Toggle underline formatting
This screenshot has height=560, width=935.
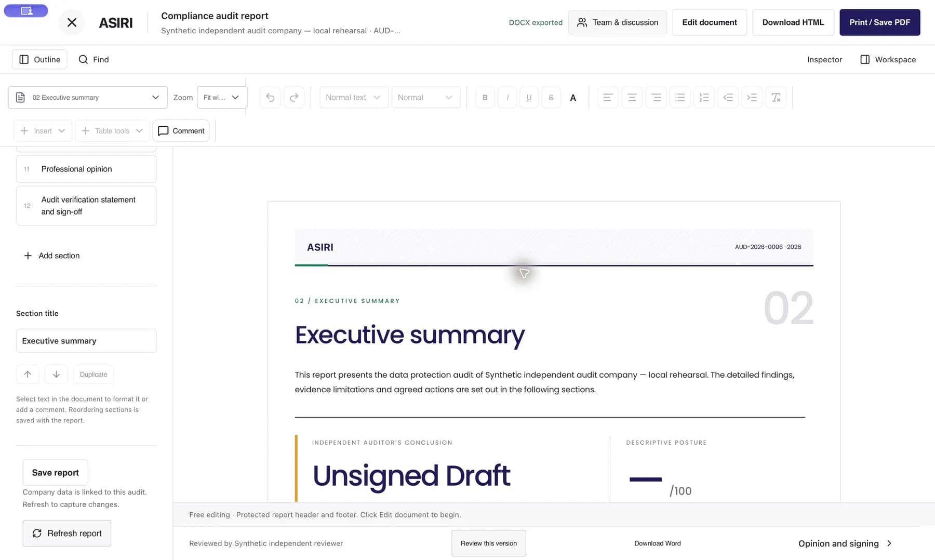click(x=529, y=97)
